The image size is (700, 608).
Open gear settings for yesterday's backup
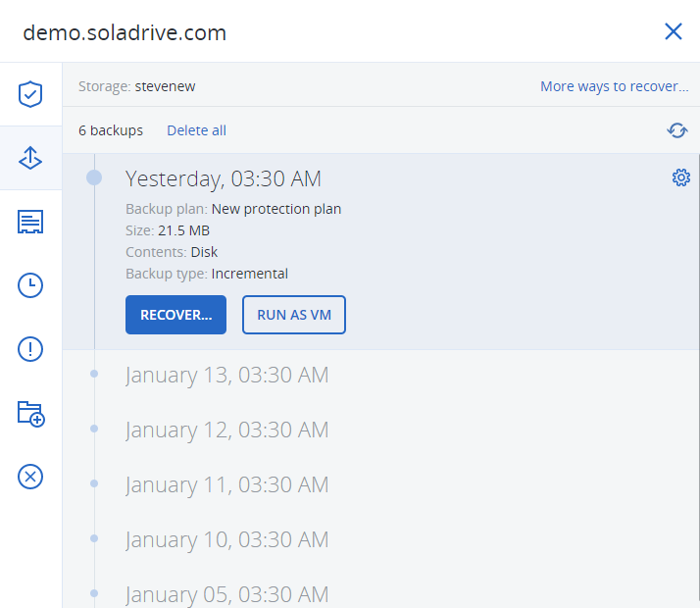680,177
